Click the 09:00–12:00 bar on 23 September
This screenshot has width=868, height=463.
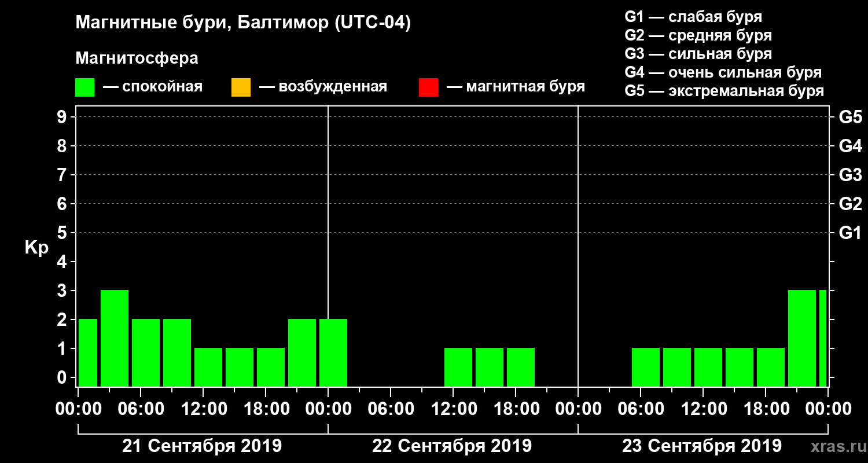(x=677, y=367)
